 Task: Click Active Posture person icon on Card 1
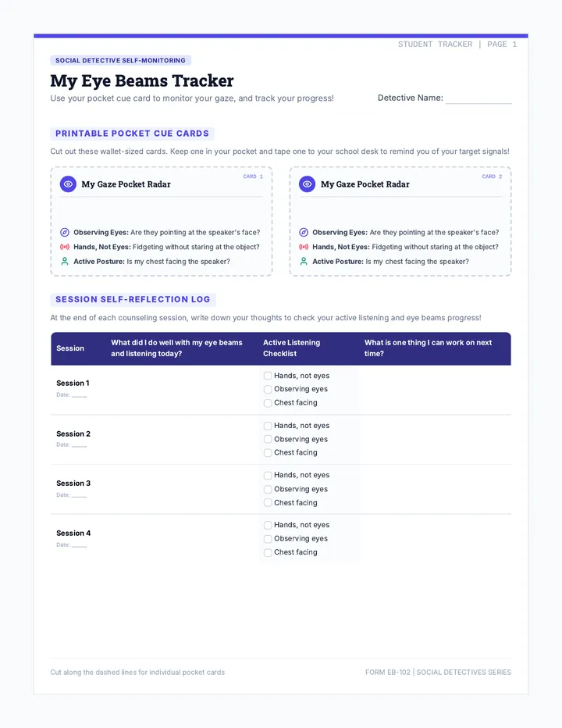click(65, 262)
